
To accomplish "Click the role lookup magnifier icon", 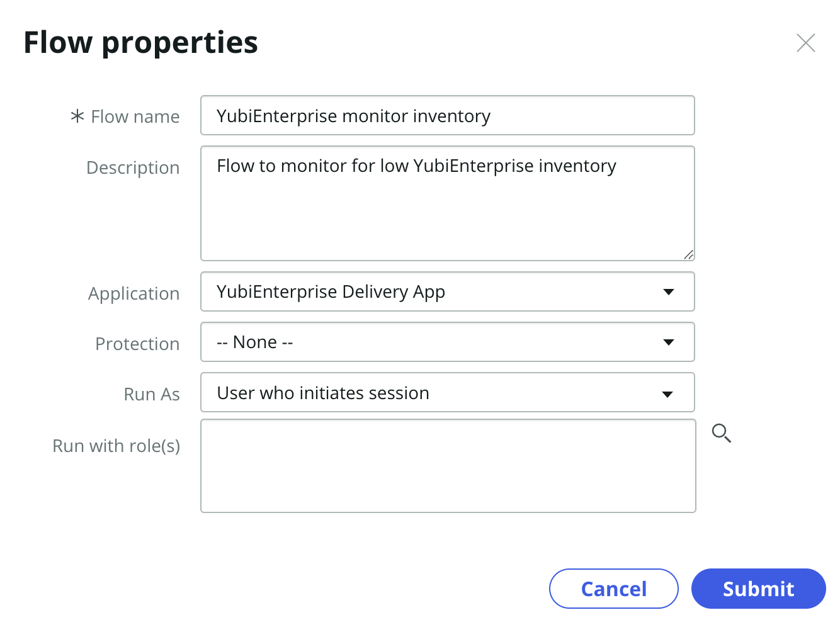I will point(722,433).
